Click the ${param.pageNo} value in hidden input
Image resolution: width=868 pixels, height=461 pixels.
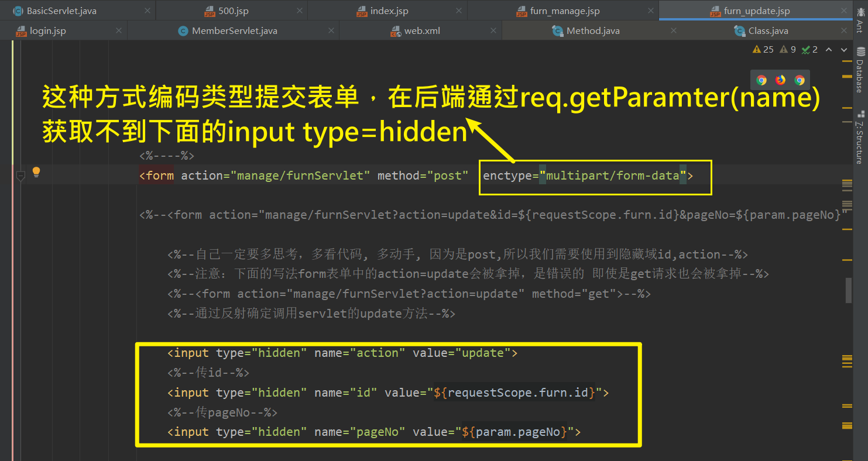click(x=514, y=432)
